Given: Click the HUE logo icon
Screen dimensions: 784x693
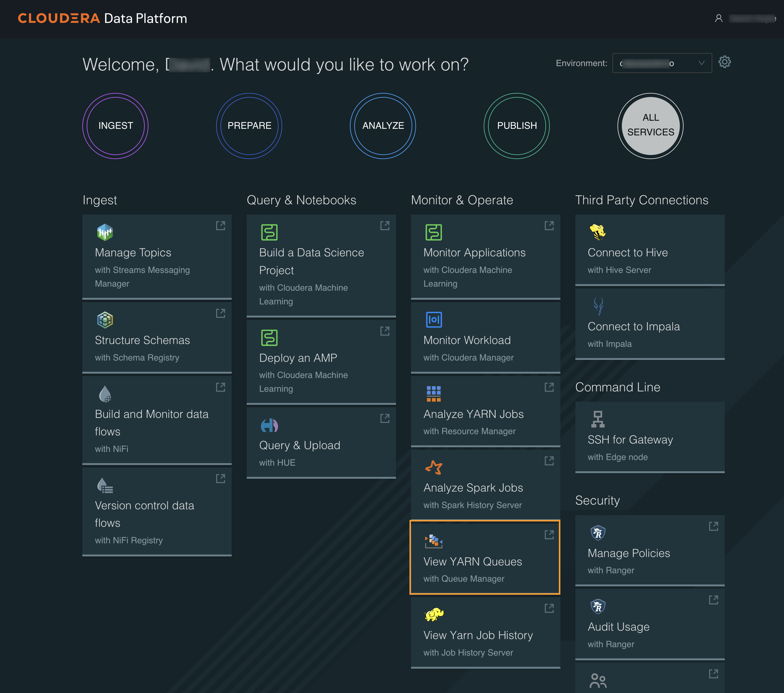Looking at the screenshot, I should click(269, 425).
